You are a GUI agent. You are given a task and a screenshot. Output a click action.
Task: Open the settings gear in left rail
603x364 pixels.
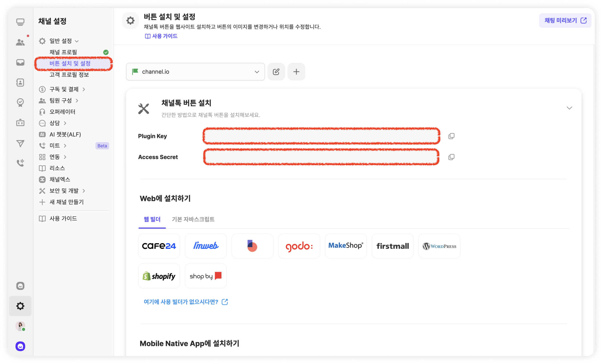tap(20, 306)
